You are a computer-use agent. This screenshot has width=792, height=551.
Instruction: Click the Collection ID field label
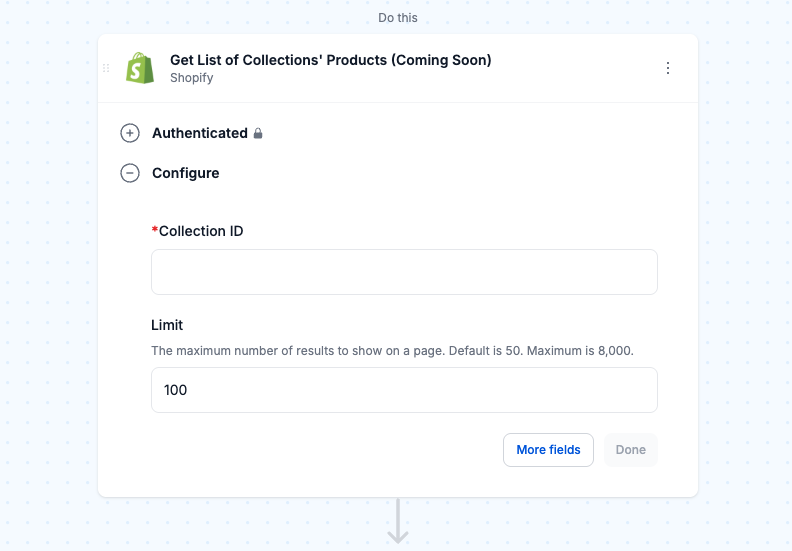201,231
